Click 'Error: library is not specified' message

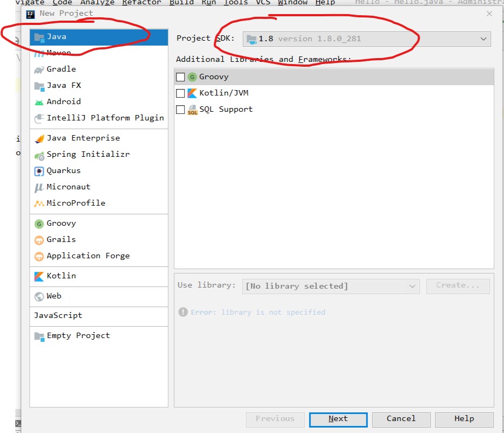point(258,312)
